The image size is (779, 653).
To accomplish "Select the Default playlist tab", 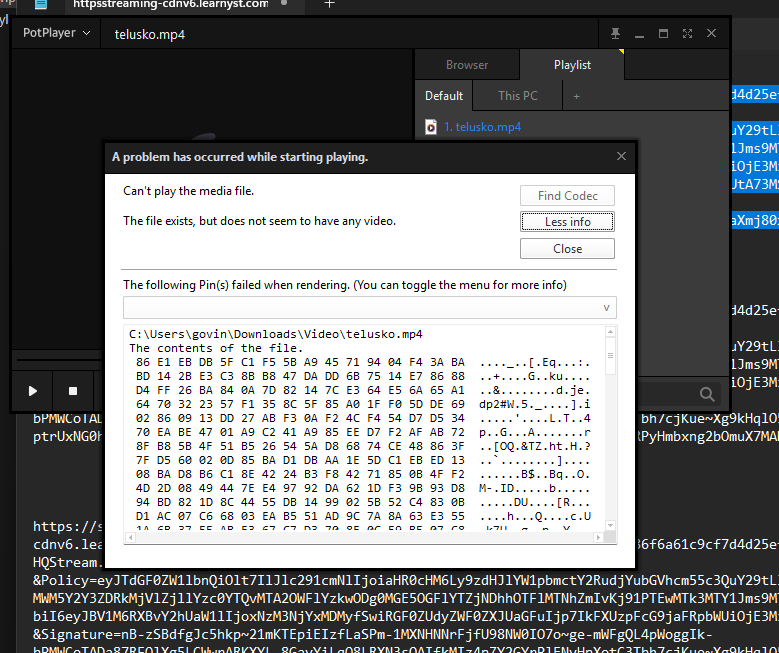I will [444, 95].
